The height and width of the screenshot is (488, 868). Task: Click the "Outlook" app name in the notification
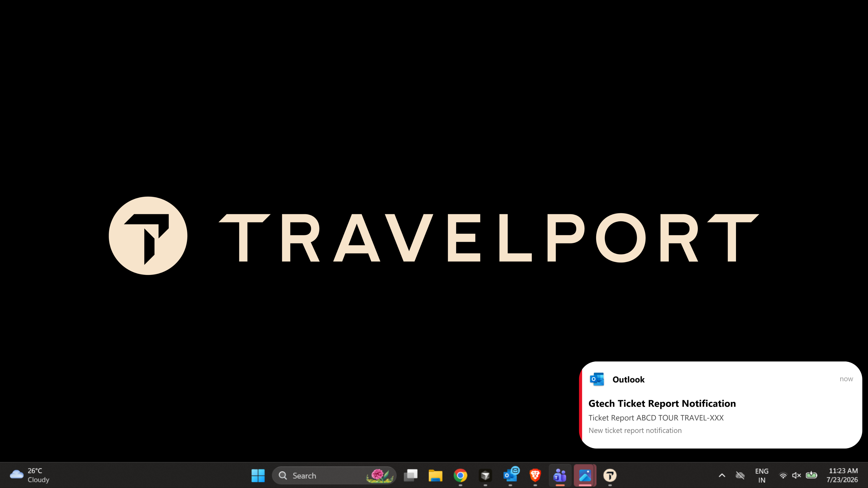628,380
